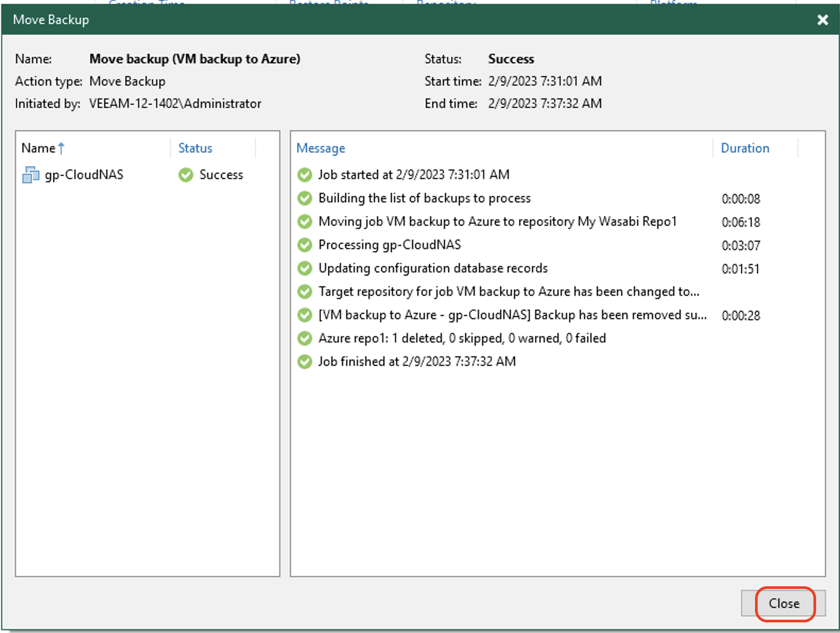Click the 0:06:18 duration value
The image size is (840, 633).
point(741,223)
